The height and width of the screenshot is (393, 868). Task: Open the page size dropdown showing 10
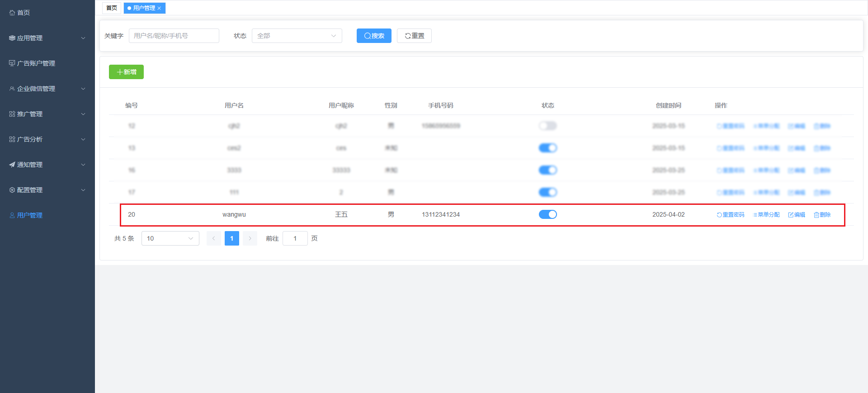[x=170, y=238]
